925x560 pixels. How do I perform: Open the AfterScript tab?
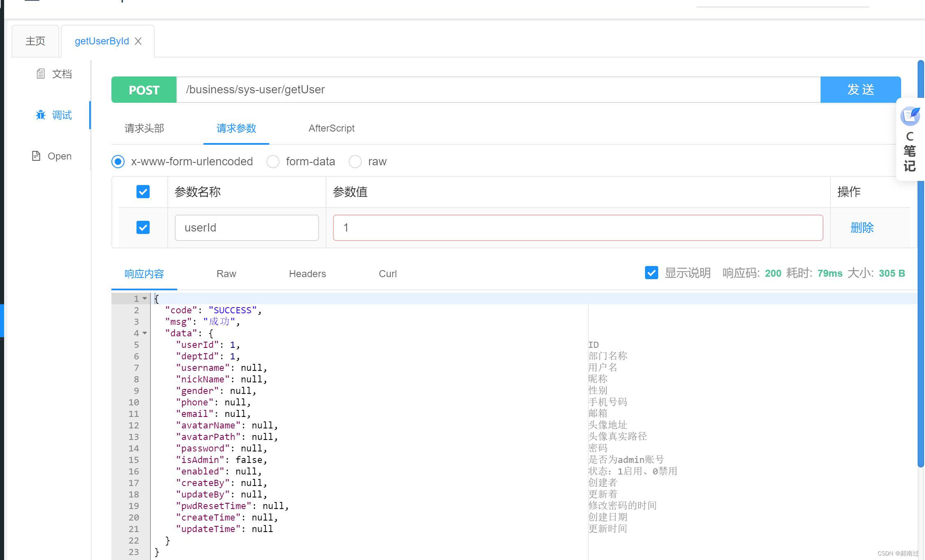(331, 128)
